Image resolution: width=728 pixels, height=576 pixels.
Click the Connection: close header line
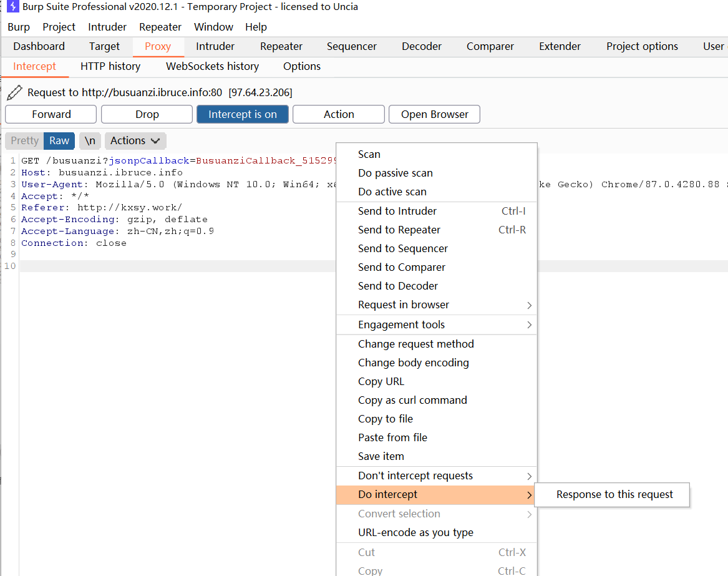(74, 243)
